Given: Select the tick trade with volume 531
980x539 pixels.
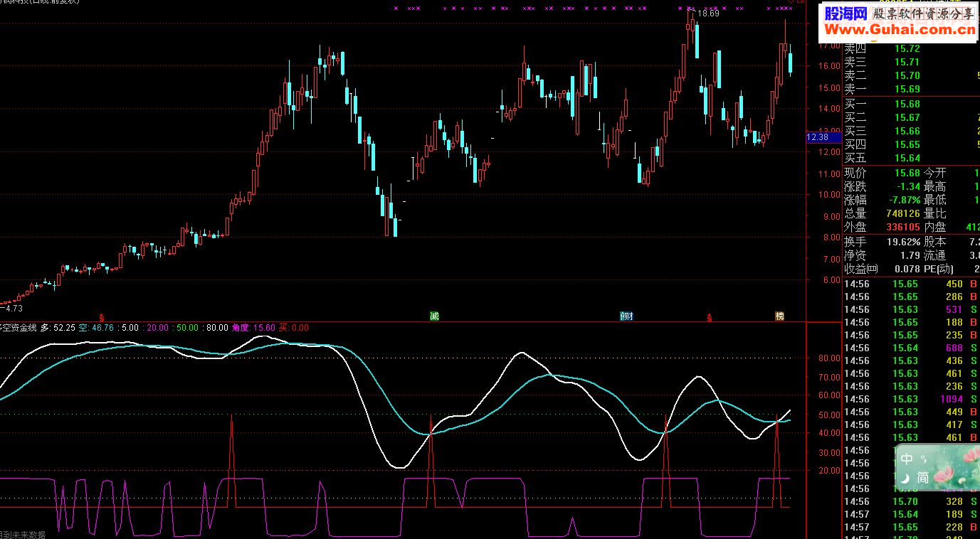Looking at the screenshot, I should pos(912,309).
